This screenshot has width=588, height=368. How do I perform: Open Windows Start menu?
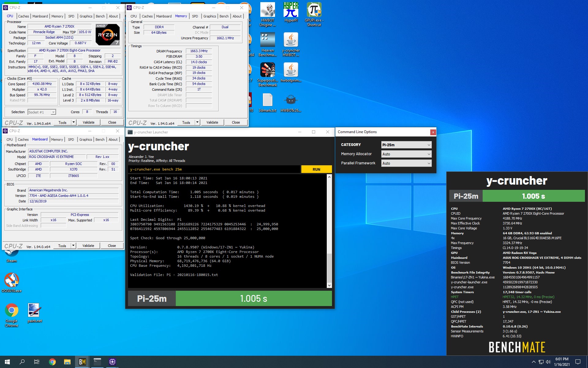[x=7, y=362]
